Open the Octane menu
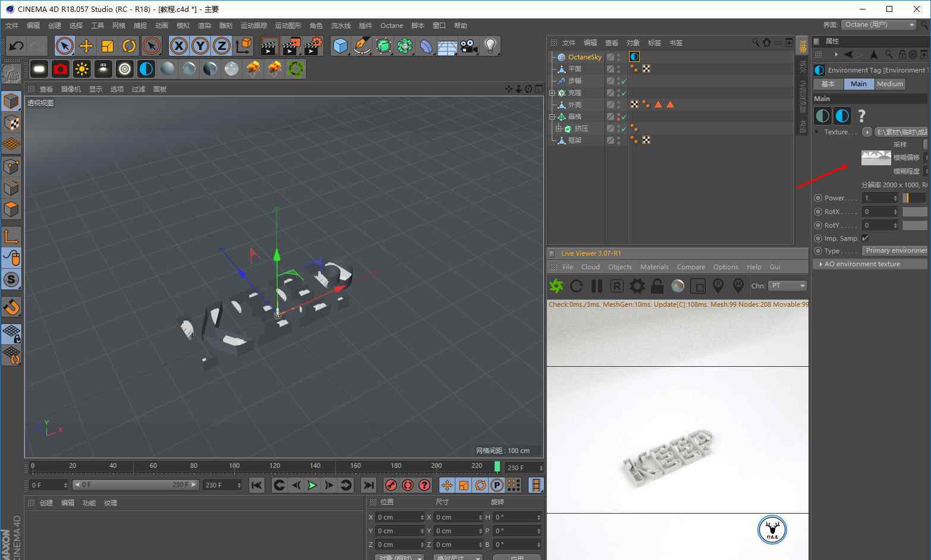 click(x=391, y=26)
